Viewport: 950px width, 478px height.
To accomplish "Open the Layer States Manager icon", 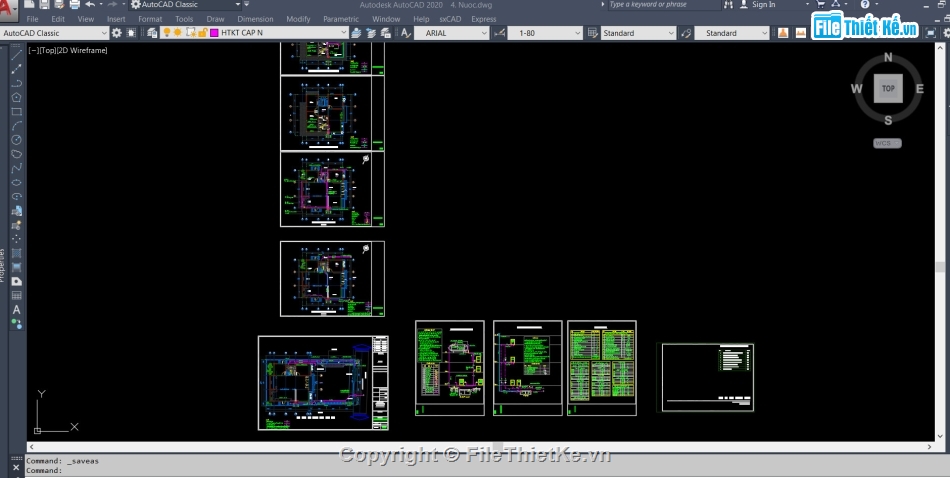I will coord(385,33).
